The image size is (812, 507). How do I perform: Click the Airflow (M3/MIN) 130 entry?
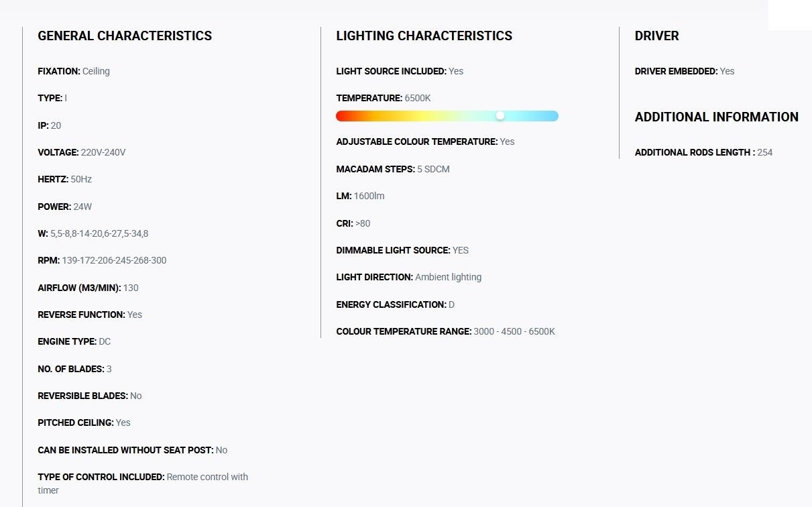point(89,288)
